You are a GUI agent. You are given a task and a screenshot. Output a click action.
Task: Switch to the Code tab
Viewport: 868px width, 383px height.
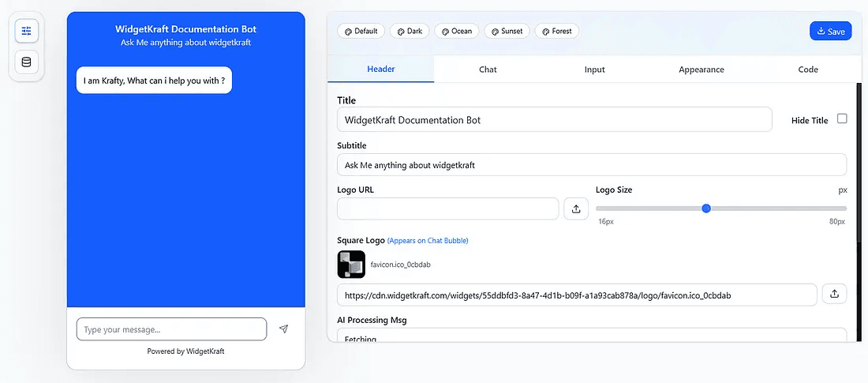[x=808, y=69]
